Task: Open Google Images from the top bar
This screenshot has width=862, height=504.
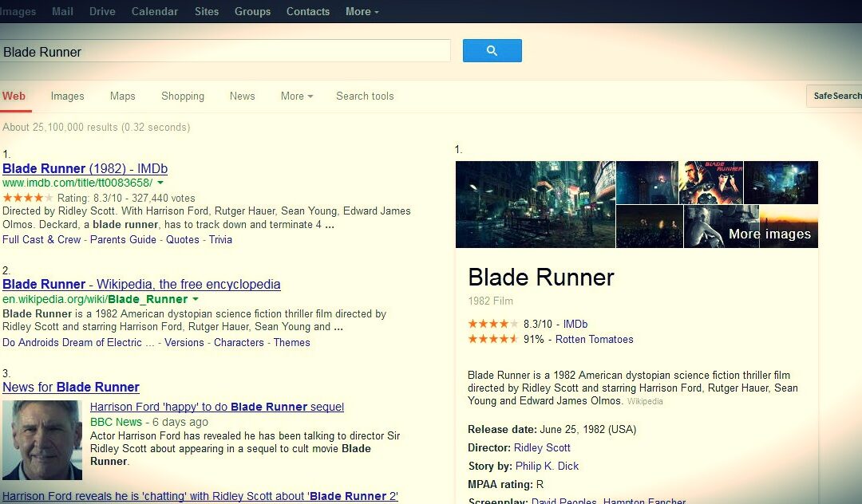Action: [x=18, y=11]
